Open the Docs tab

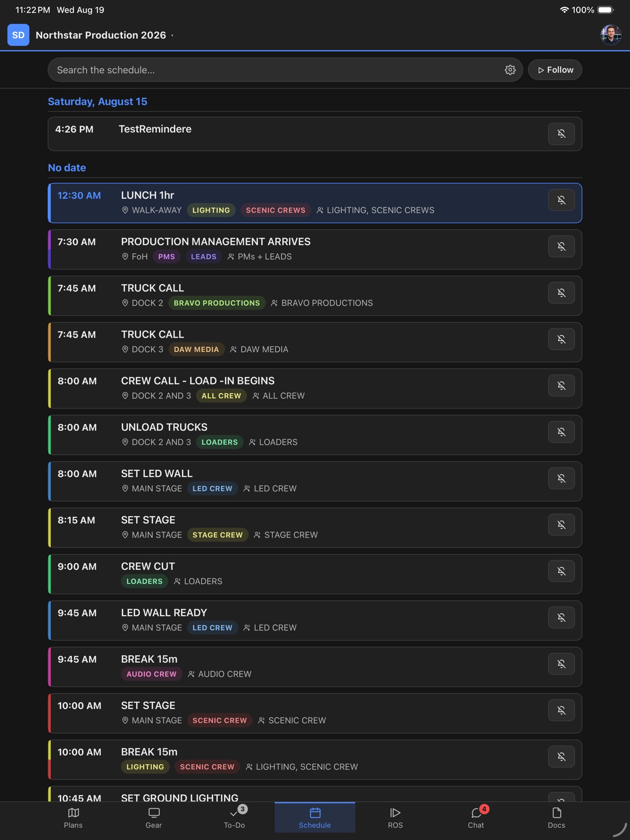click(x=556, y=818)
